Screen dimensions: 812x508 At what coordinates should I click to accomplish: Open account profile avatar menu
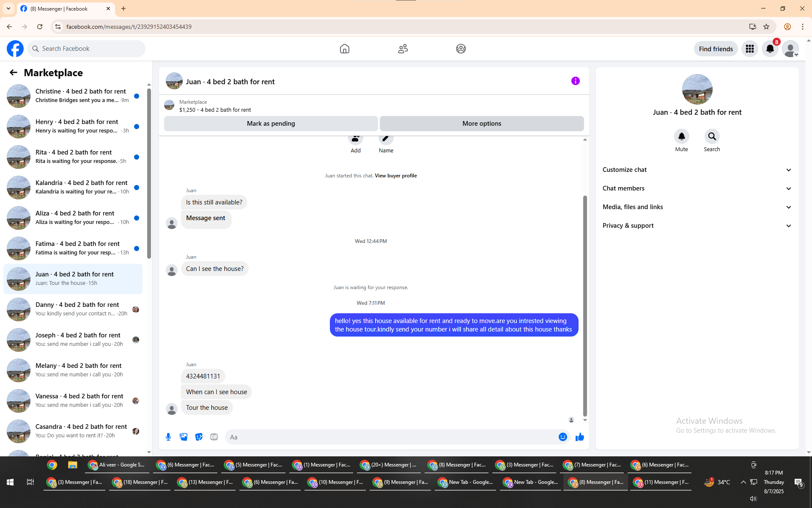click(790, 49)
